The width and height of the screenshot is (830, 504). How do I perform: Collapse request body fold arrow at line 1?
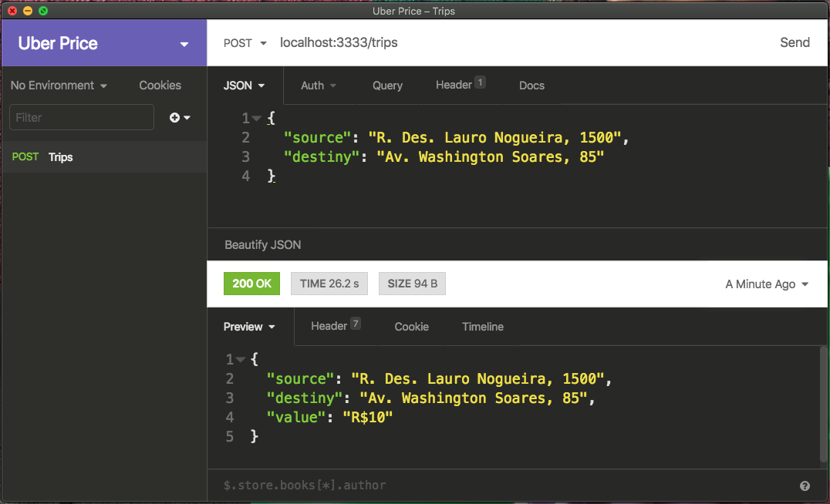[257, 119]
